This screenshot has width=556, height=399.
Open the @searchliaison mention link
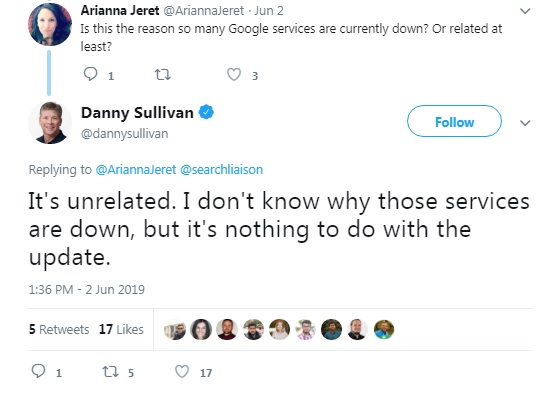click(222, 169)
